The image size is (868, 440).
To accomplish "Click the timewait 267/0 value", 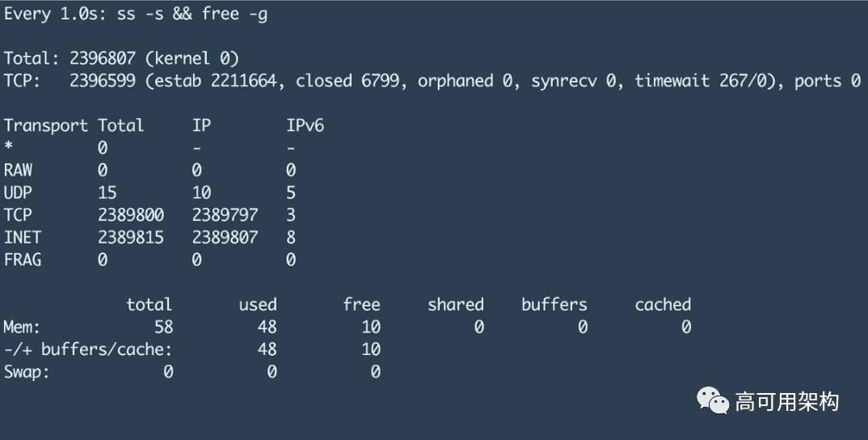I will (x=706, y=81).
